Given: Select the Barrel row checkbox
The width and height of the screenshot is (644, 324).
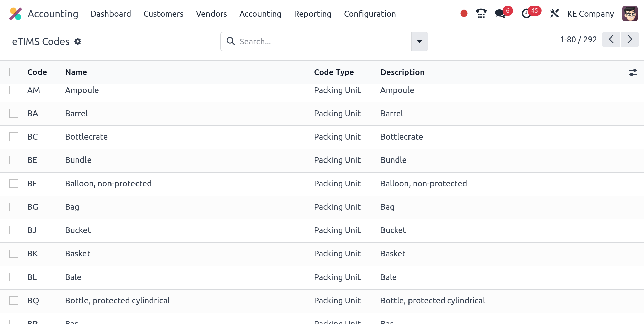Looking at the screenshot, I should point(14,114).
